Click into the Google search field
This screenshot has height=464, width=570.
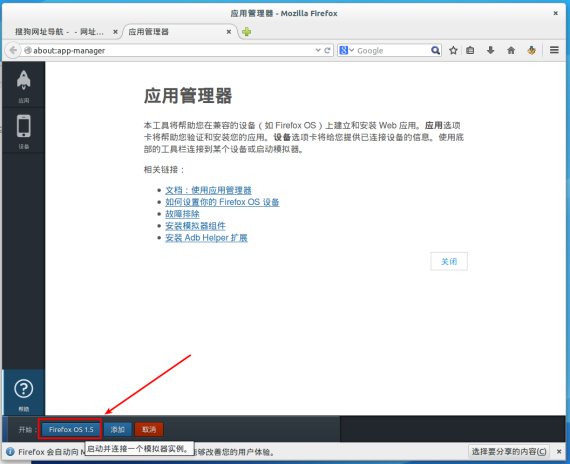pos(393,50)
